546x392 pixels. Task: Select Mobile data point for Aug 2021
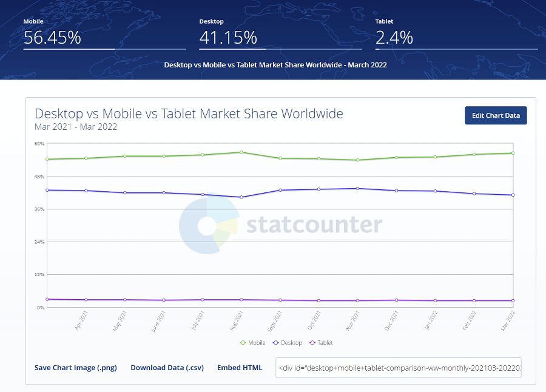241,152
